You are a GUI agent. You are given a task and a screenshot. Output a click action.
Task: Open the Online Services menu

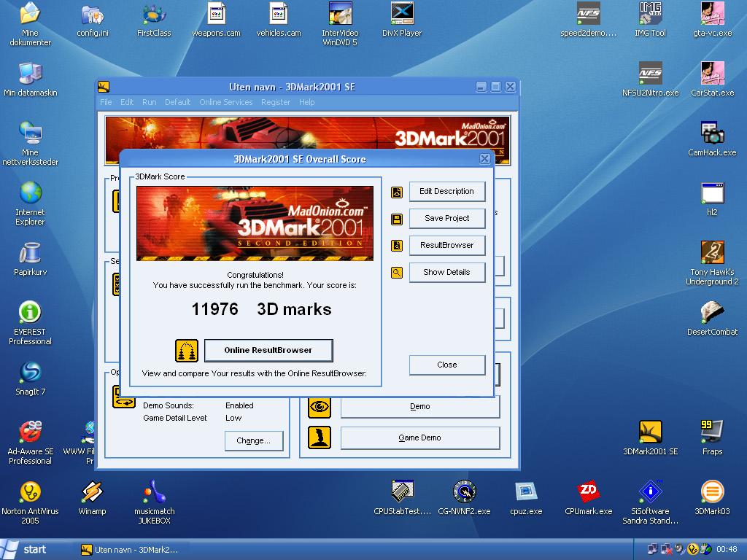pos(226,102)
